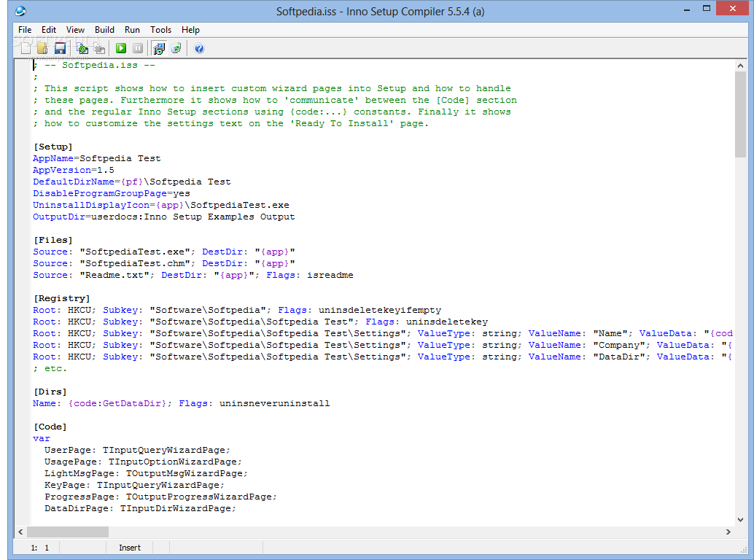Open the Run menu
Image resolution: width=754 pixels, height=560 pixels.
(x=132, y=30)
